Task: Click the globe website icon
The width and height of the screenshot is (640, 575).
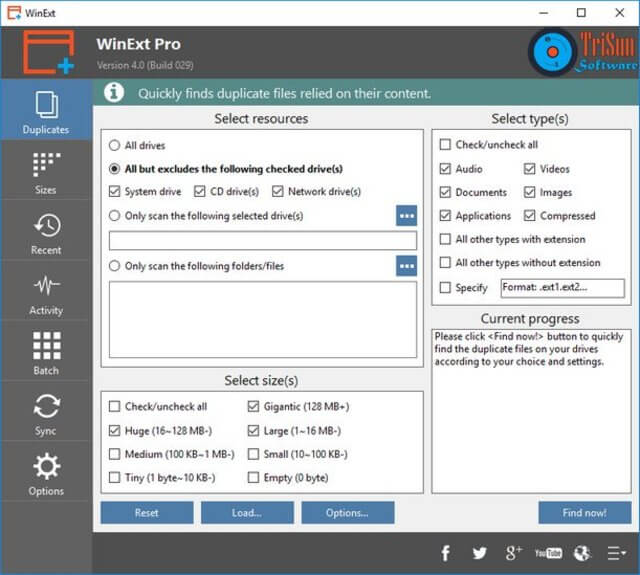Action: [582, 553]
